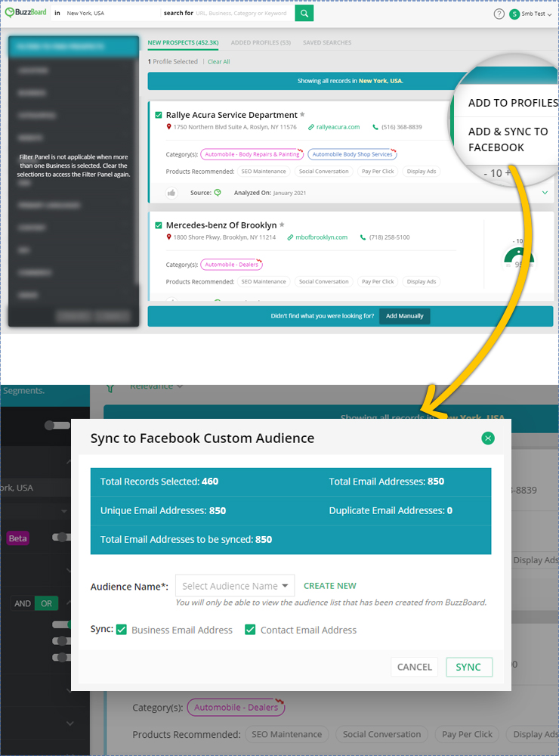
Task: Click phone icon beside (516) 368-8839
Action: click(375, 127)
